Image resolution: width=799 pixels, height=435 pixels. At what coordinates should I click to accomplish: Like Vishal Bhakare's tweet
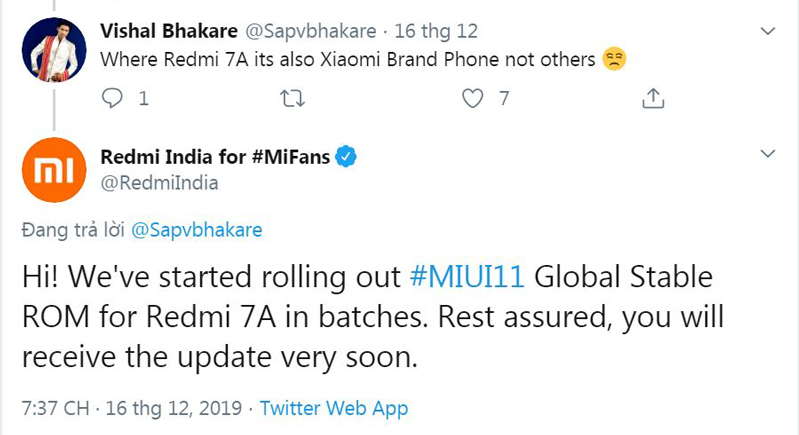473,98
